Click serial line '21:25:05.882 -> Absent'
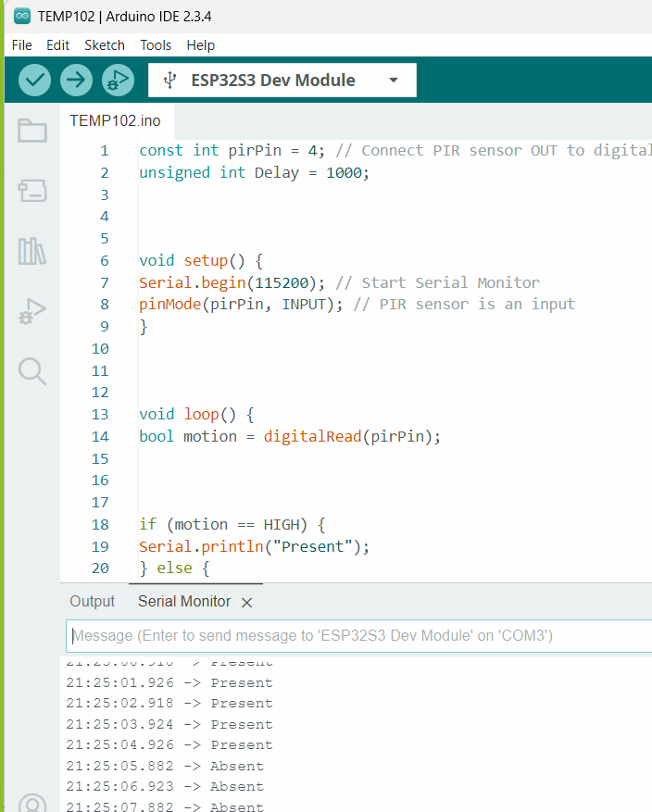652x812 pixels. [165, 766]
